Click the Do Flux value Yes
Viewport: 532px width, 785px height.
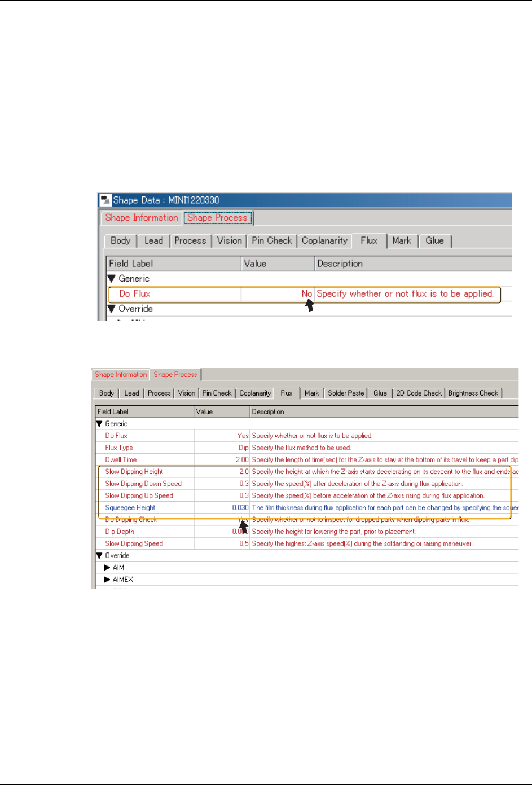[x=243, y=436]
